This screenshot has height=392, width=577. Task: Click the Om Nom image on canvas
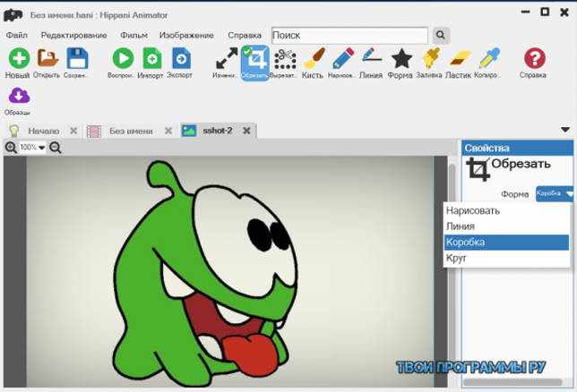point(204,272)
